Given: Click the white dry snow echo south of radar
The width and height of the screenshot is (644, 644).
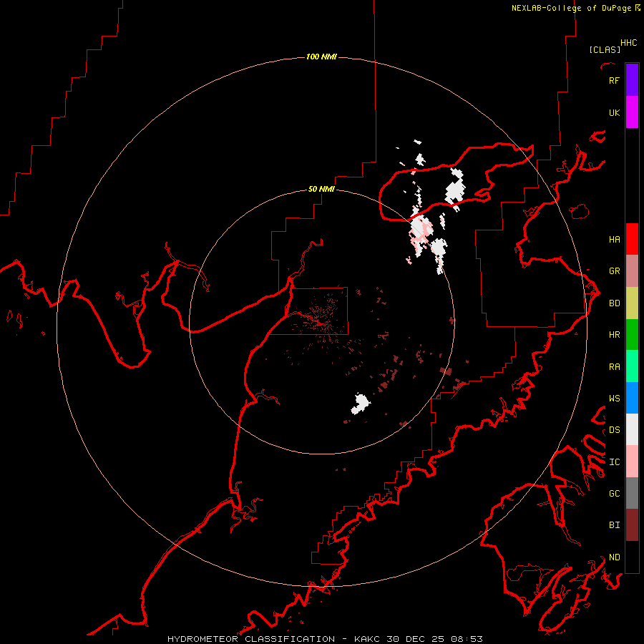Looking at the screenshot, I should tap(360, 404).
